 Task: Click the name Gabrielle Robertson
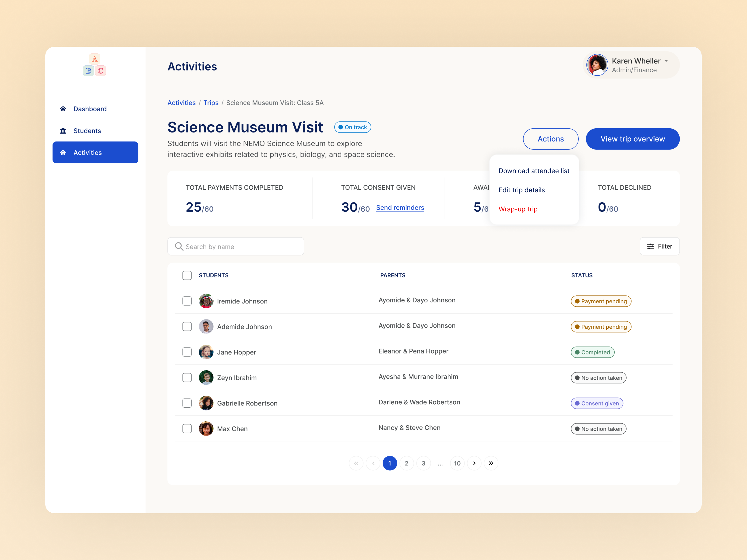tap(247, 403)
